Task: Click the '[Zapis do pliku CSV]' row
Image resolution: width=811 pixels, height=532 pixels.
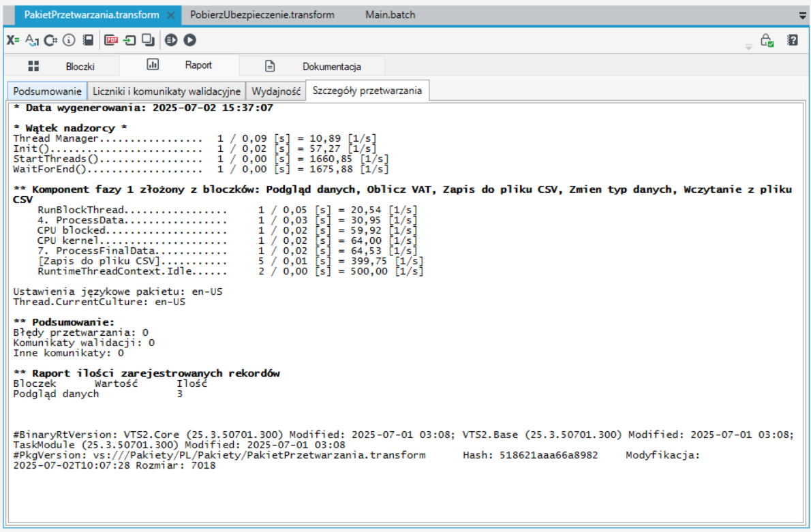Action: [x=230, y=261]
